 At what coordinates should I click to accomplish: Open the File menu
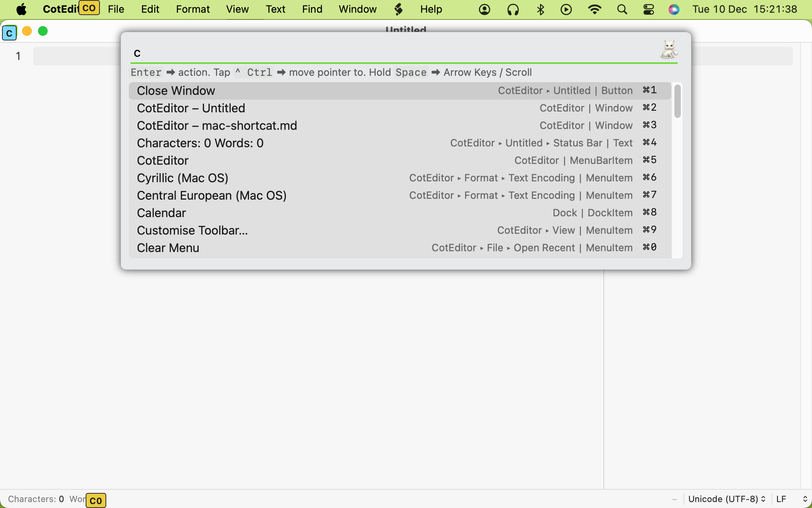pyautogui.click(x=116, y=9)
